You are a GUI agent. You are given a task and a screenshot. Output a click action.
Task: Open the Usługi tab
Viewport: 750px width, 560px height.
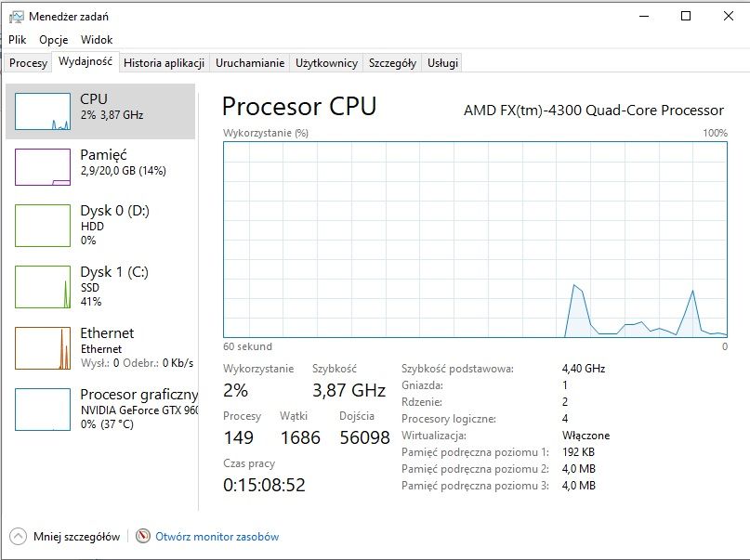click(442, 63)
